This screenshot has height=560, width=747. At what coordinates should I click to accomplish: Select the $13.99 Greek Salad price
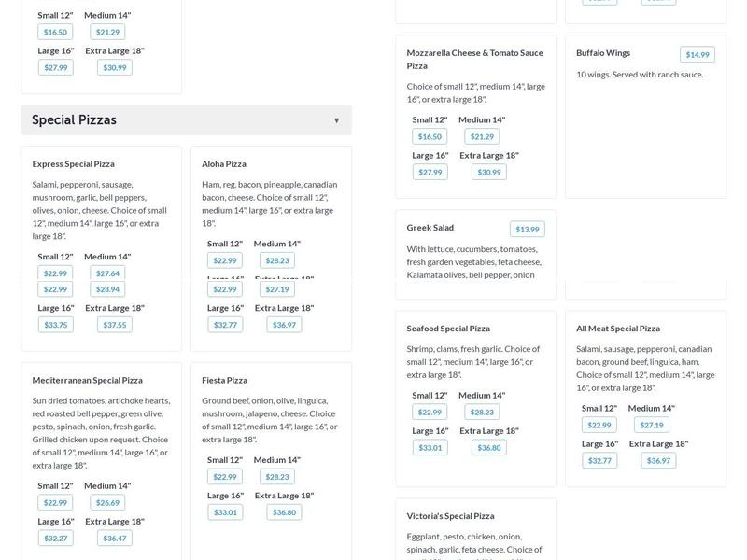coord(527,230)
